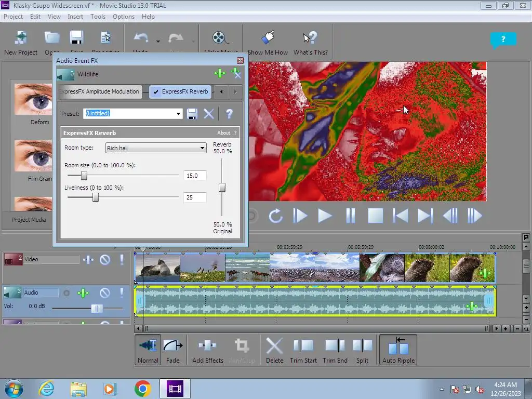Click the Trim Start tool
Screen dimensions: 532x399
[303, 350]
